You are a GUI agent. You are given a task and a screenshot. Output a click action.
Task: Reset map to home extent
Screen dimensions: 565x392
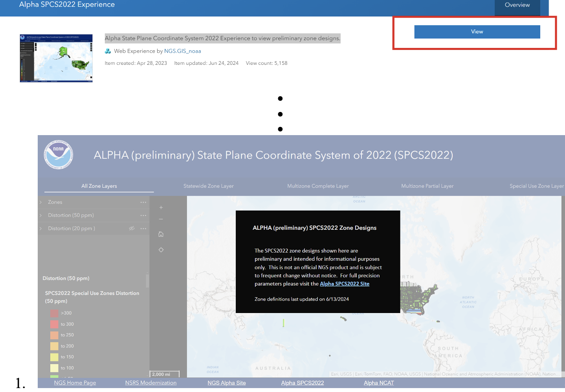tap(161, 234)
